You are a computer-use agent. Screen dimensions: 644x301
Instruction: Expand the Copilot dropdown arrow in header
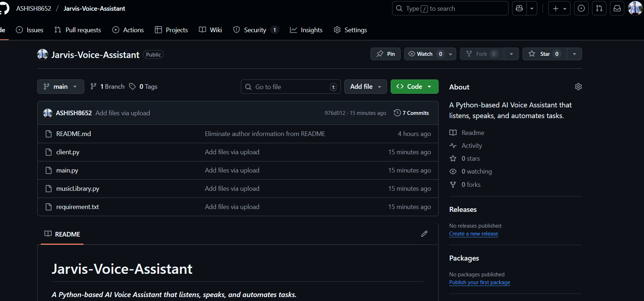click(x=532, y=8)
